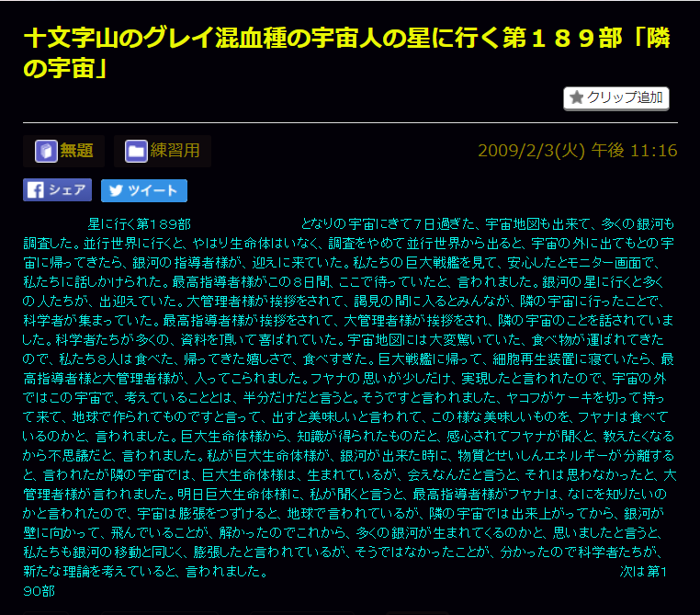Open the 練習用 folder link
The width and height of the screenshot is (700, 615).
(x=175, y=151)
